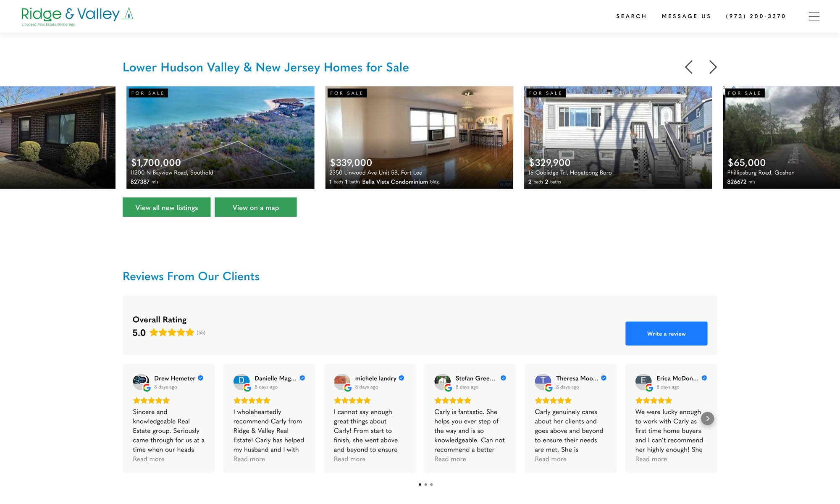The width and height of the screenshot is (840, 504).
Task: Click the Ridge & Valley logo
Action: click(x=77, y=16)
